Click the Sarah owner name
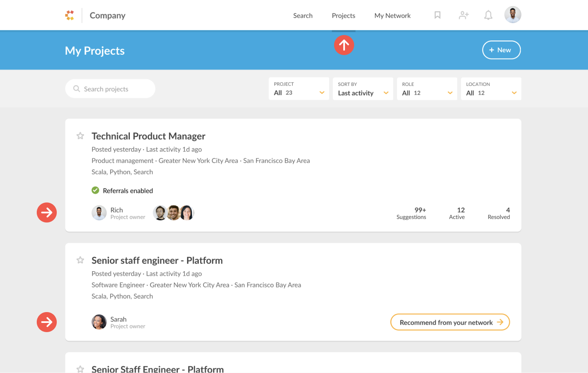 119,319
